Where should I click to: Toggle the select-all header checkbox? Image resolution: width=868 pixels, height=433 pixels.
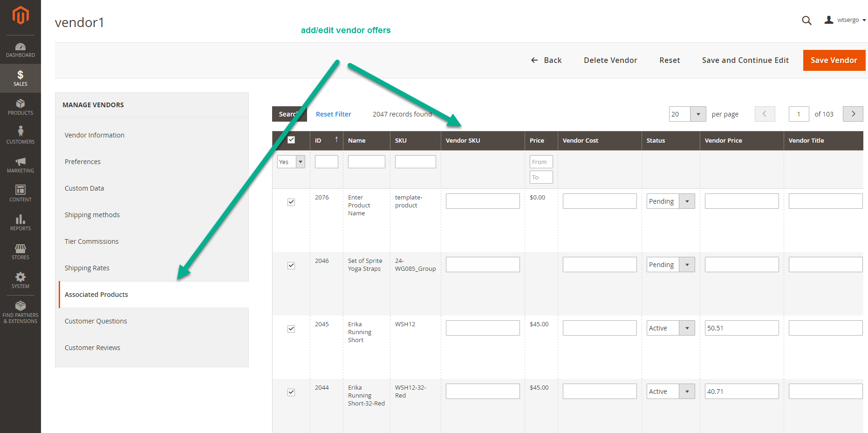[x=291, y=140]
